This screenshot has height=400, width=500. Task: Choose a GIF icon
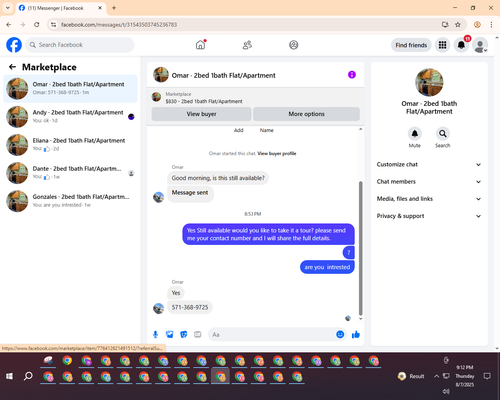(198, 334)
